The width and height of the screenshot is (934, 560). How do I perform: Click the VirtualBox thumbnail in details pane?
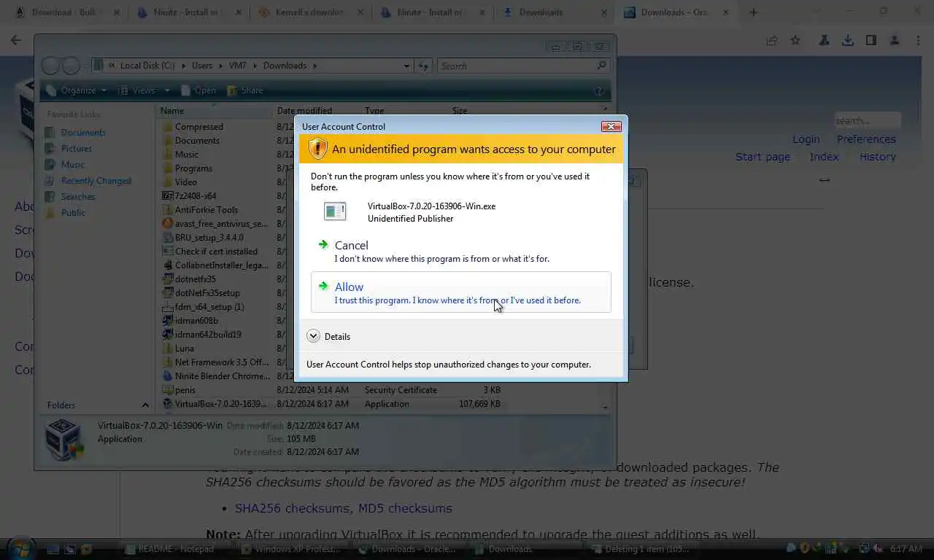click(x=64, y=438)
